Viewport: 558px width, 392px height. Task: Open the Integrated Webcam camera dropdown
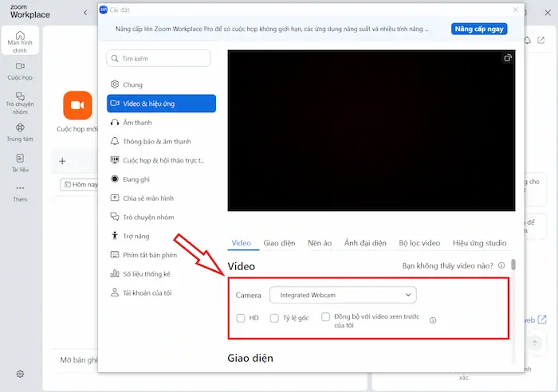click(343, 296)
